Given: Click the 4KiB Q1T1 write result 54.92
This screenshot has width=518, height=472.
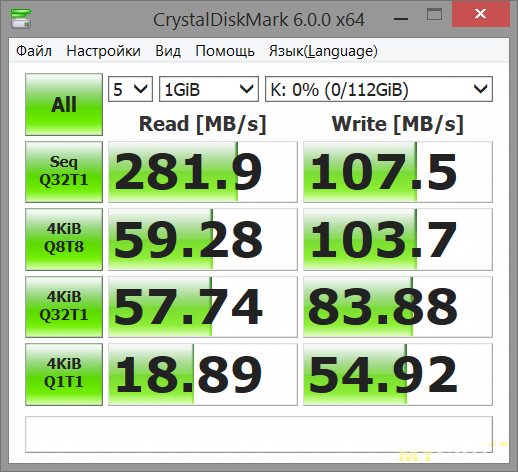Looking at the screenshot, I should tap(398, 374).
